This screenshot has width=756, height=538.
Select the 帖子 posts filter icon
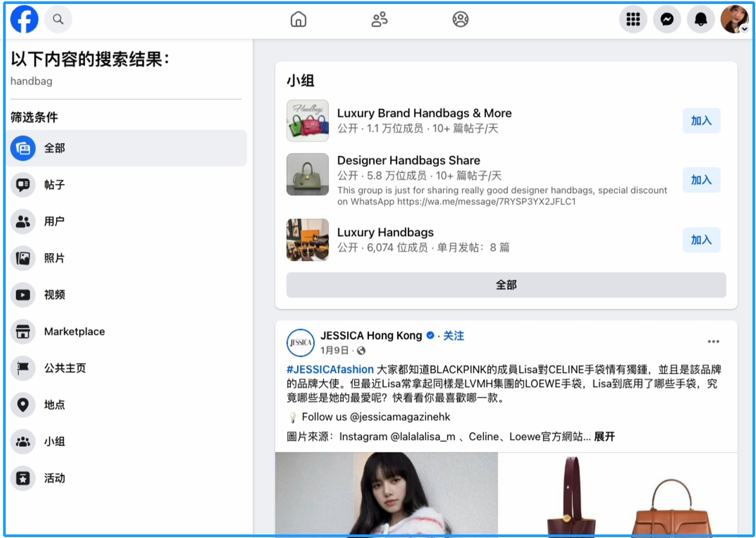click(23, 185)
